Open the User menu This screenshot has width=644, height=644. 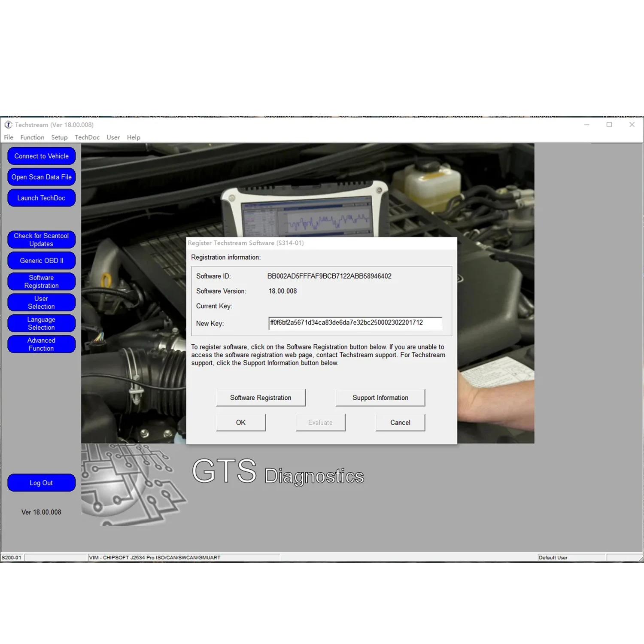(113, 137)
